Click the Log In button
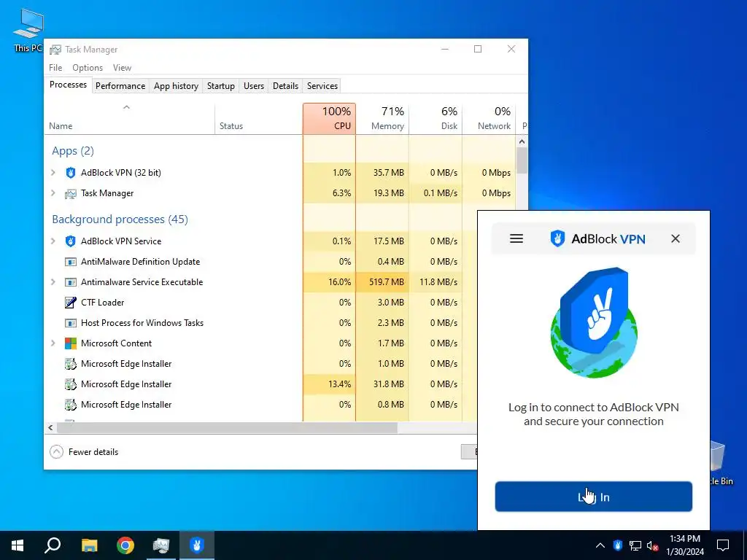This screenshot has width=747, height=560. click(594, 497)
